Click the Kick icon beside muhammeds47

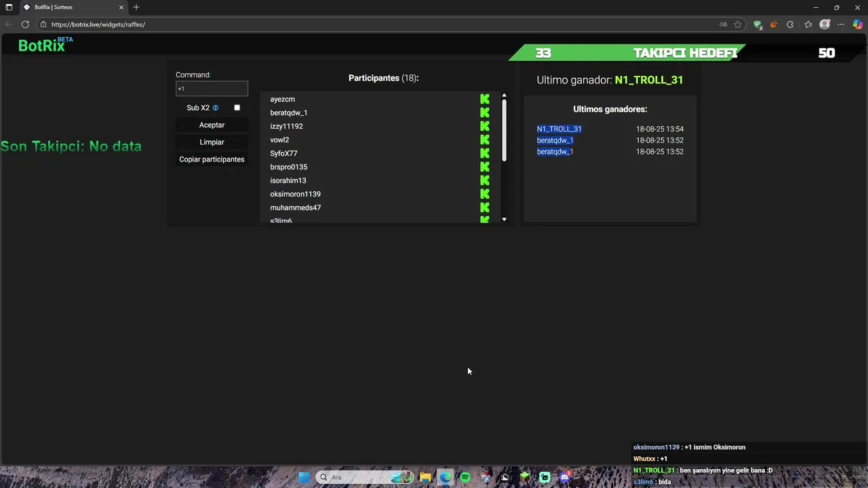485,207
